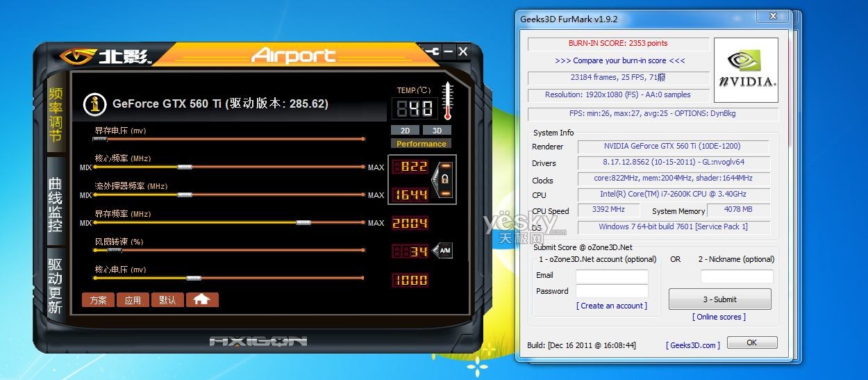This screenshot has width=868, height=380.
Task: Click the GPU info icon beside GeForce GTX 560 Ti
Action: [x=94, y=104]
